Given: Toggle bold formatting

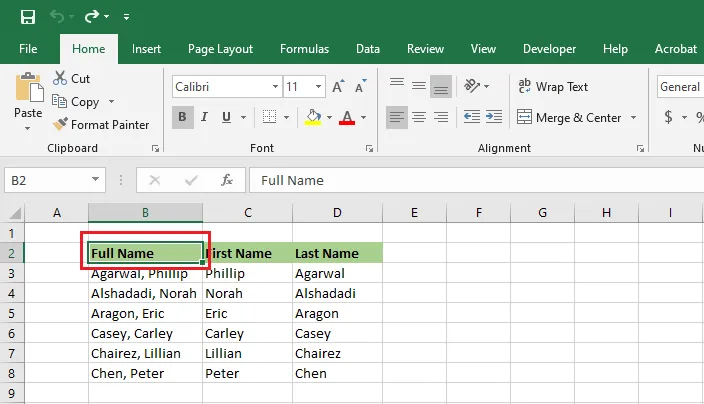Looking at the screenshot, I should pos(182,117).
